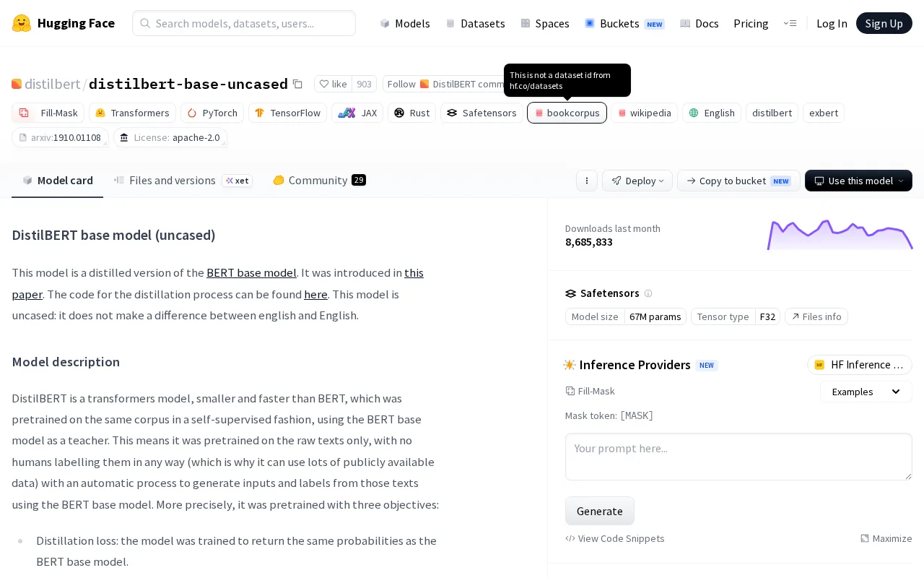Focus the 'Your prompt here' textbox
The height and width of the screenshot is (578, 924).
[738, 457]
